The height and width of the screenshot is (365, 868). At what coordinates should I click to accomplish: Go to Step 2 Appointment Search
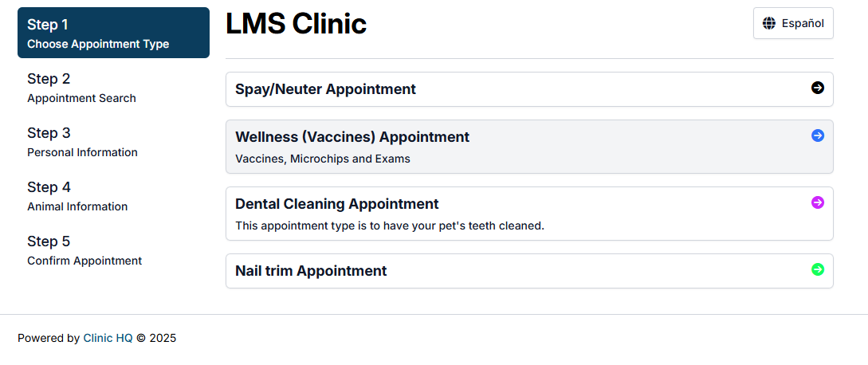(x=81, y=88)
